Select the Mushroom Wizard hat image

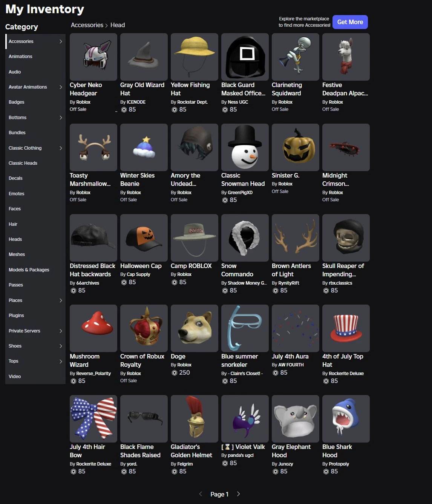(93, 328)
